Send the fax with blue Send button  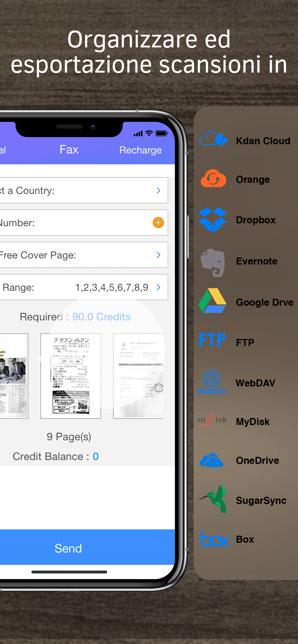click(87, 547)
